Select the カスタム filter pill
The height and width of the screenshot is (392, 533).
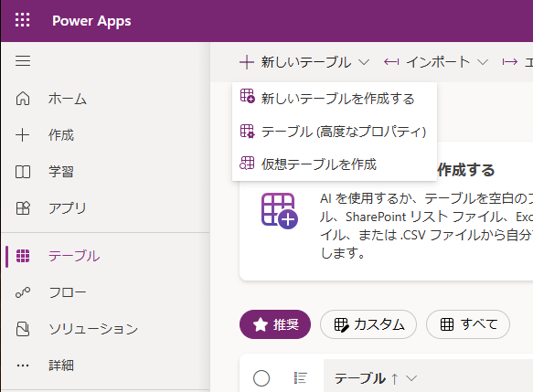click(368, 324)
